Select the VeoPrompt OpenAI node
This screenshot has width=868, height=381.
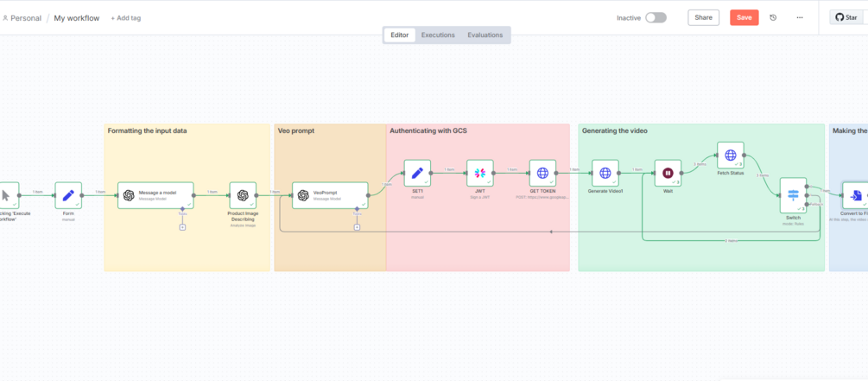(x=330, y=195)
